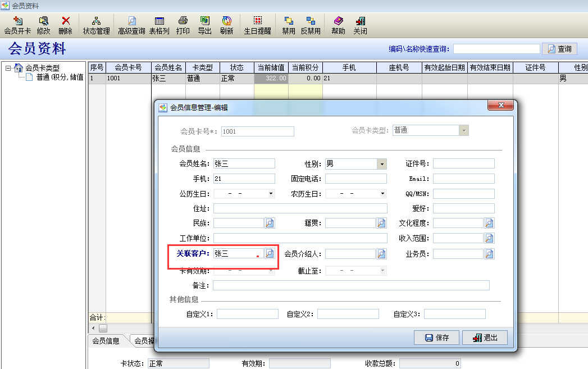The height and width of the screenshot is (369, 588).
Task: Click the 1001 card number cell
Action: [x=128, y=79]
